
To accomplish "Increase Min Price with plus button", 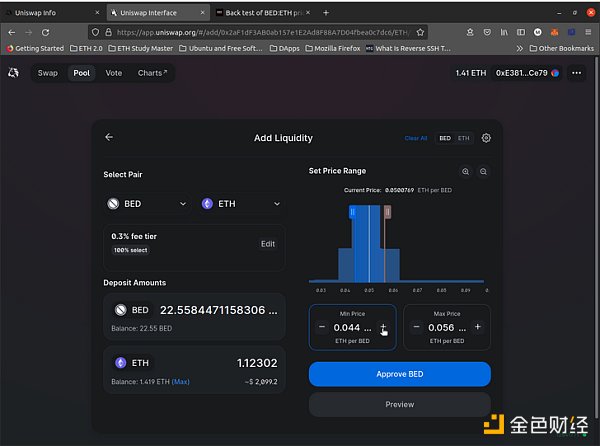I will (x=383, y=327).
